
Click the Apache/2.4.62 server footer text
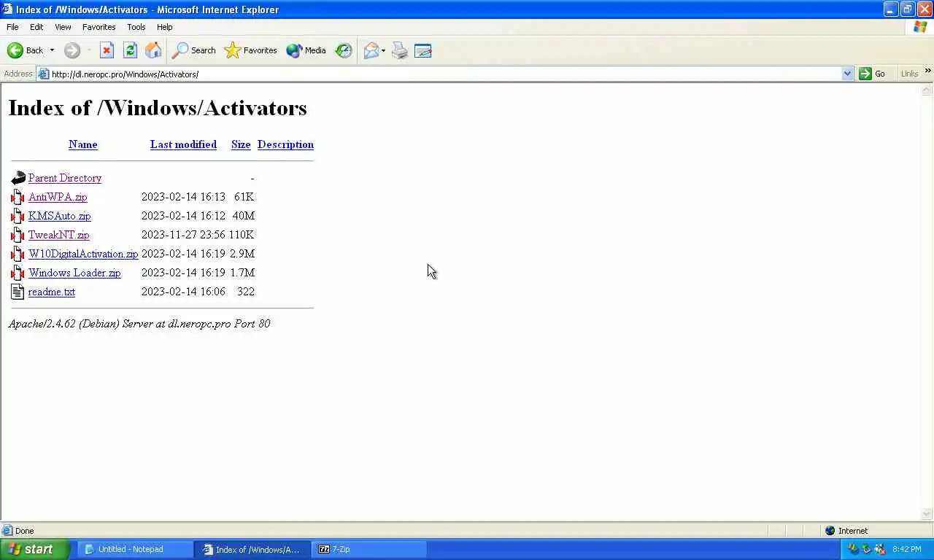coord(139,324)
